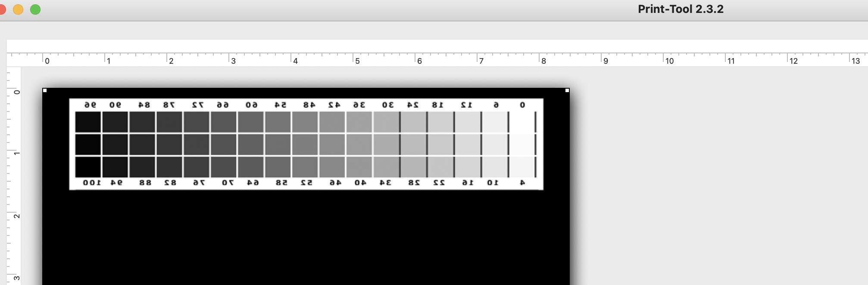The width and height of the screenshot is (868, 285).
Task: Click the 1 mark on the vertical ruler
Action: (17, 154)
